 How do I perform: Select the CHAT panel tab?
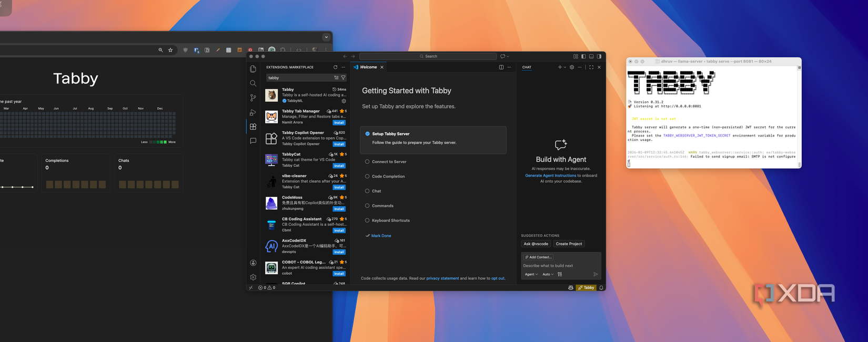tap(527, 67)
